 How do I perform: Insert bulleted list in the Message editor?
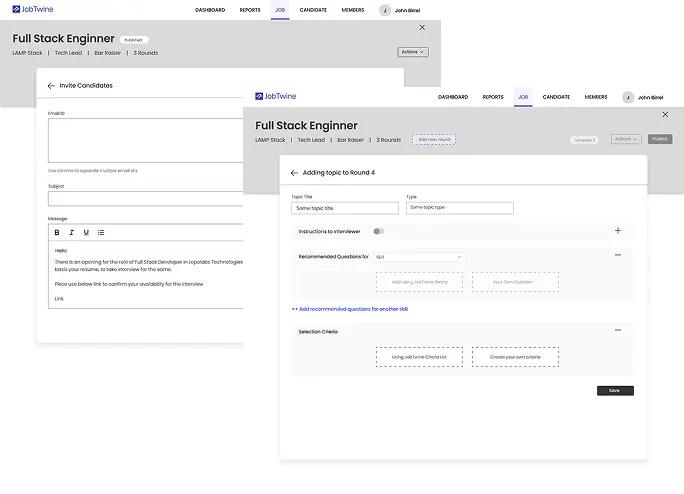(x=101, y=232)
